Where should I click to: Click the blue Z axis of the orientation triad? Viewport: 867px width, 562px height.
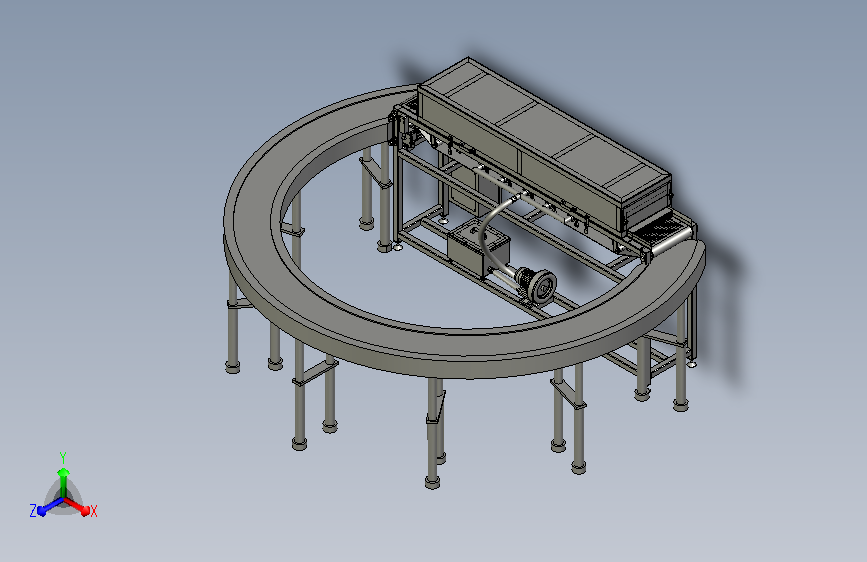click(50, 507)
